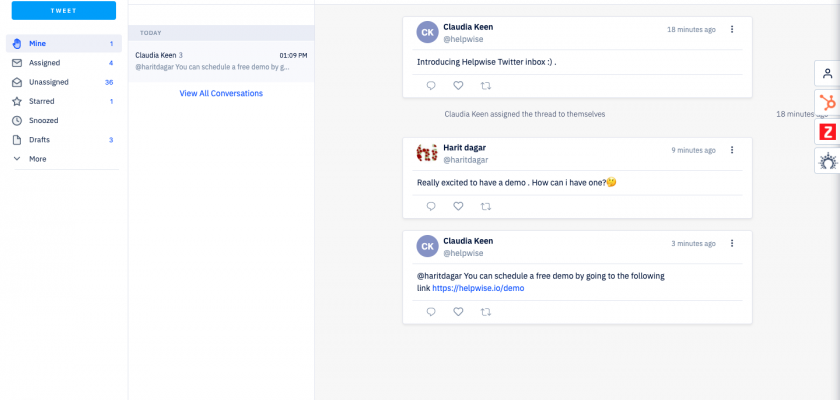Like the Harit dagar tweet

pyautogui.click(x=458, y=206)
